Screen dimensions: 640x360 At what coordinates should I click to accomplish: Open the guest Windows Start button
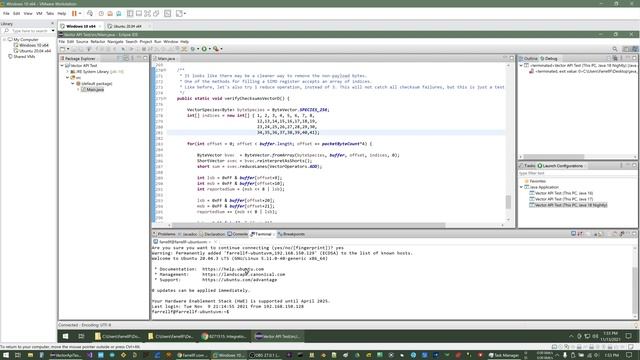click(65, 336)
